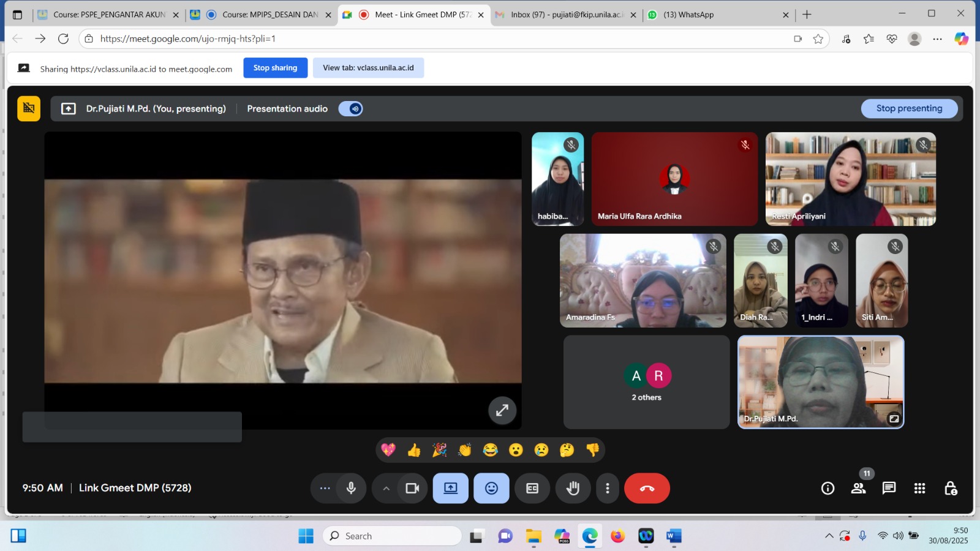
Task: Send a thumbs up reaction
Action: 414,451
